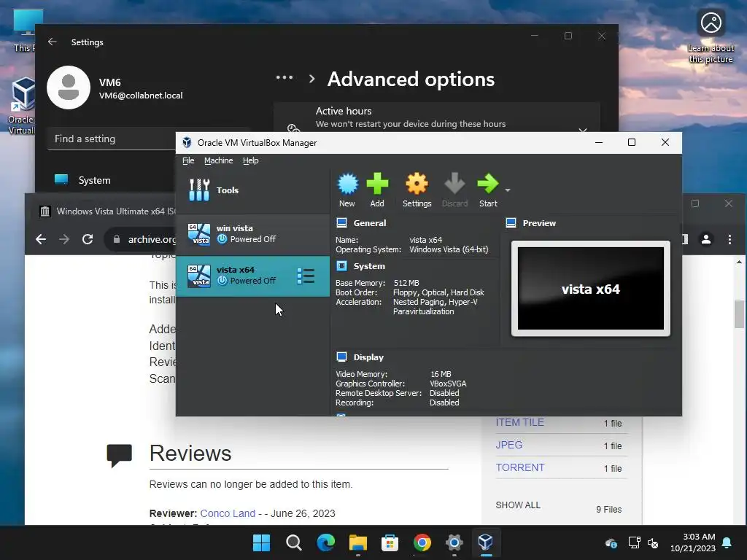Image resolution: width=747 pixels, height=560 pixels.
Task: Click the archive.org address bar
Action: [x=141, y=239]
